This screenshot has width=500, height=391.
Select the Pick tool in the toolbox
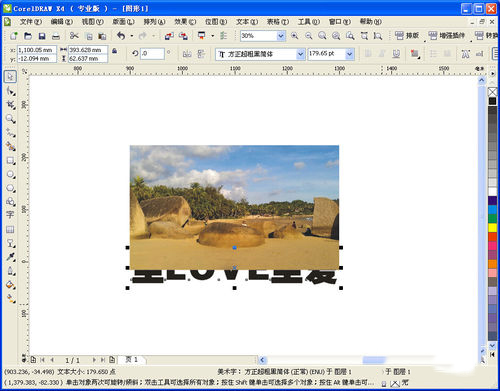[x=10, y=77]
